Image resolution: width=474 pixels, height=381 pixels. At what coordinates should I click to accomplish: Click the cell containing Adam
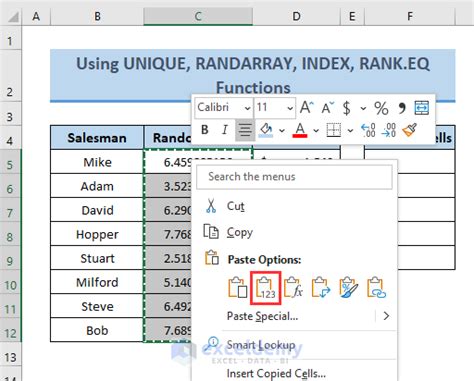coord(97,186)
